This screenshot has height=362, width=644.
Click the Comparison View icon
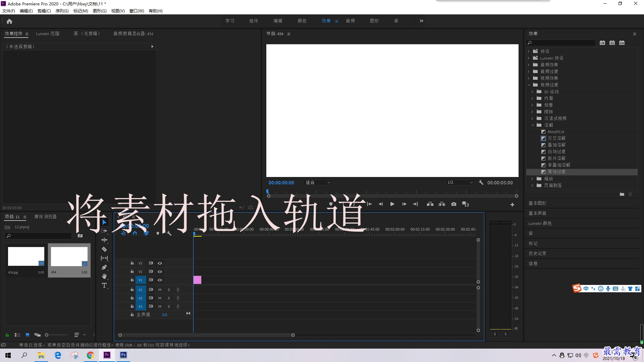[465, 204]
